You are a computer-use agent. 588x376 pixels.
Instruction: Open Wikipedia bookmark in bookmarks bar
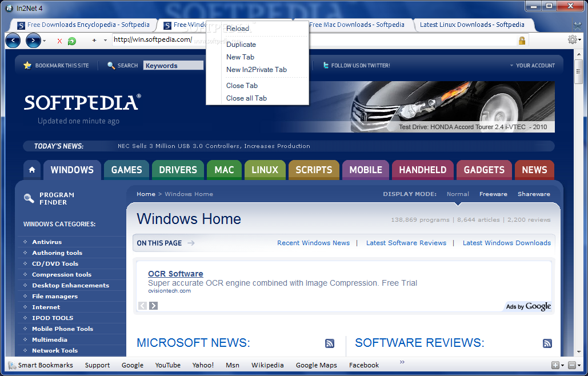click(267, 365)
